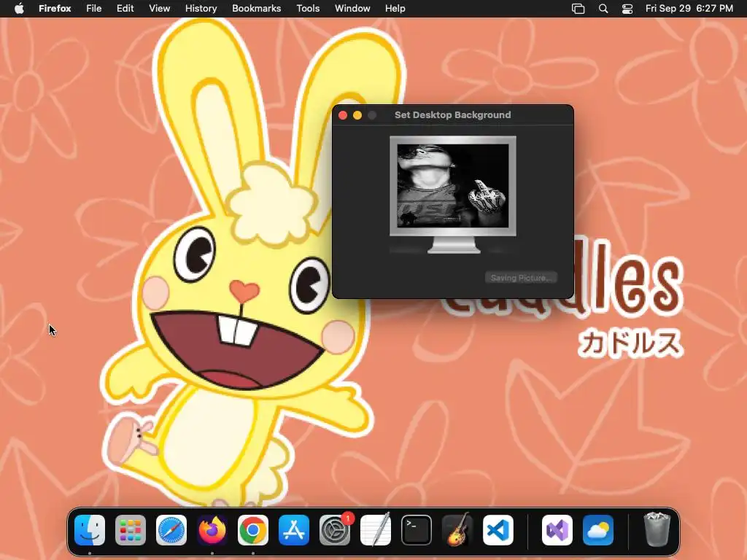
Task: Open the Help menu
Action: [395, 9]
